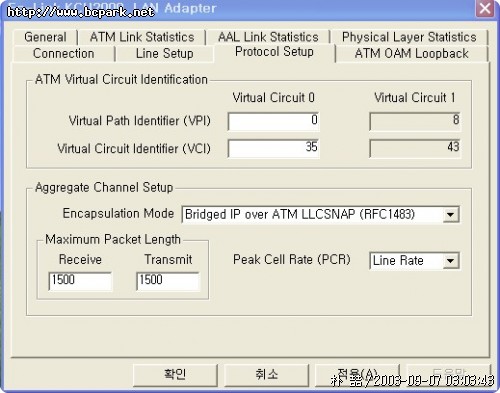Open the ATM Link Statistics tab
500x393 pixels.
(142, 37)
